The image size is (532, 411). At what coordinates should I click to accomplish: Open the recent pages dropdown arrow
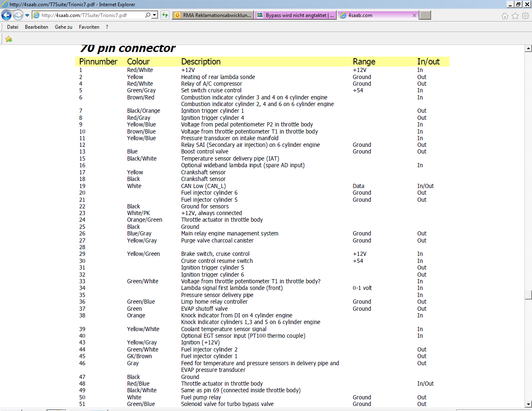pos(27,15)
